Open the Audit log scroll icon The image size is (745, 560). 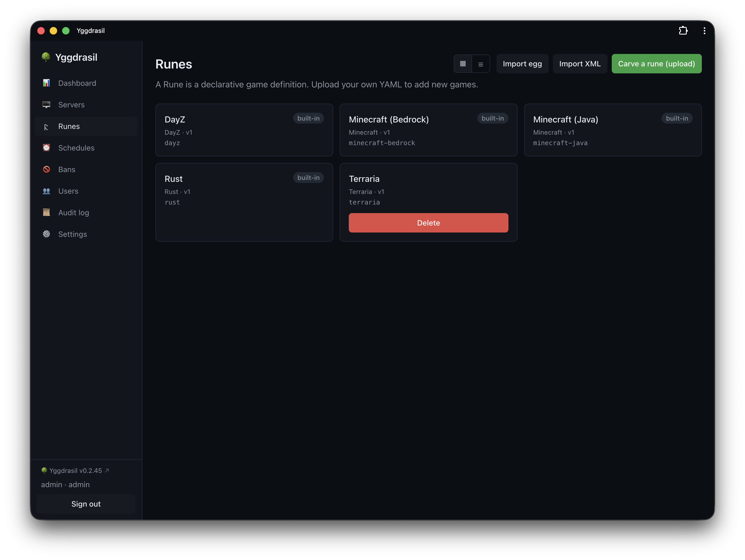[46, 213]
